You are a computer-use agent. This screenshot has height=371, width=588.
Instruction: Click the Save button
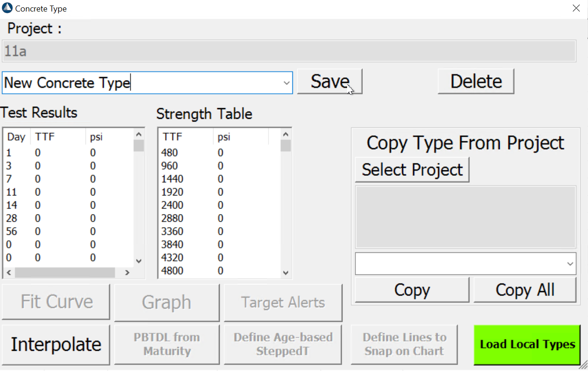tap(329, 81)
